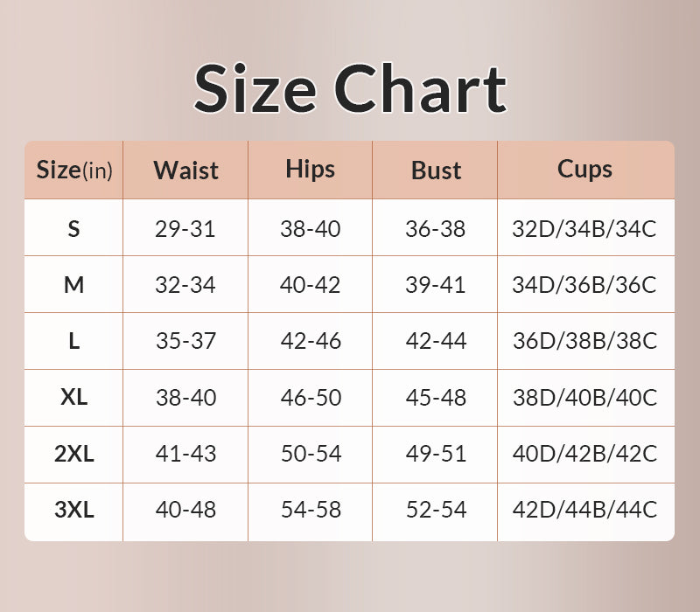Screen dimensions: 700x612
Task: Click the 45-48 bust cell for XL
Action: [x=436, y=397]
